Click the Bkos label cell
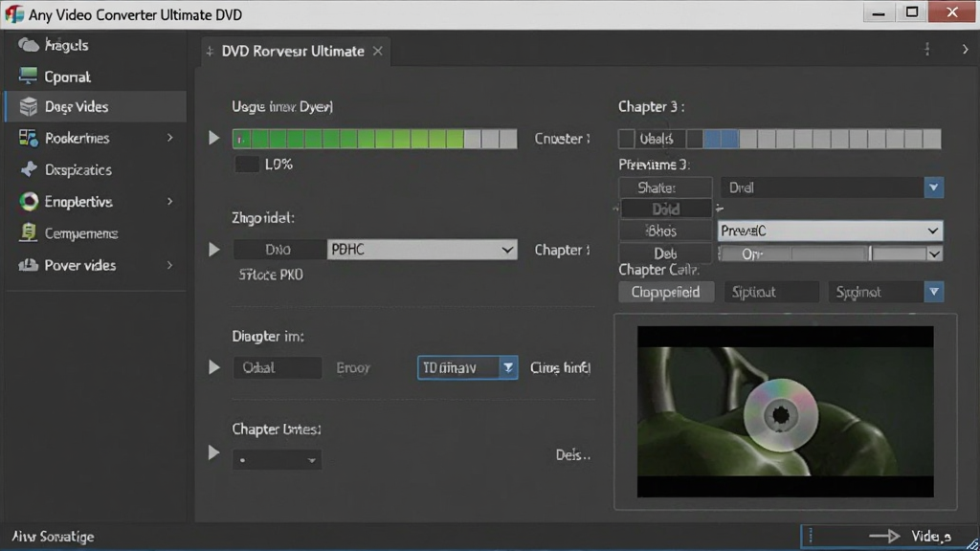Viewport: 980px width, 551px height. [665, 231]
